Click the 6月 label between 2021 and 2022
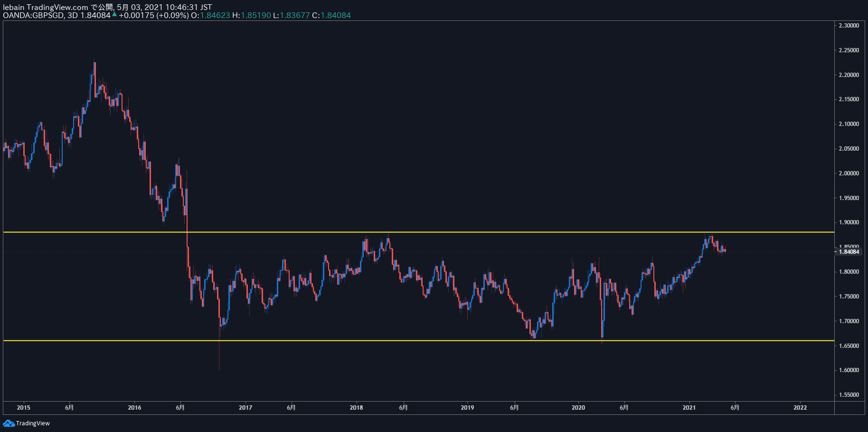This screenshot has width=868, height=432. [x=735, y=408]
